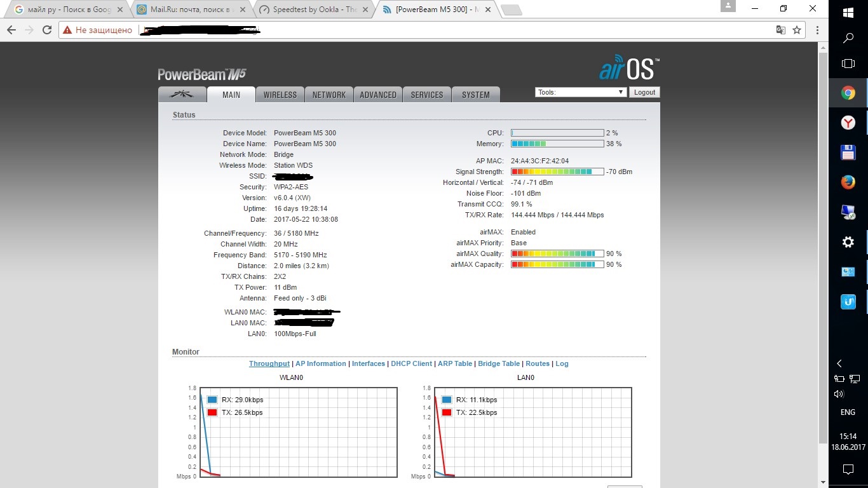
Task: Click the airOS logo
Action: point(629,69)
